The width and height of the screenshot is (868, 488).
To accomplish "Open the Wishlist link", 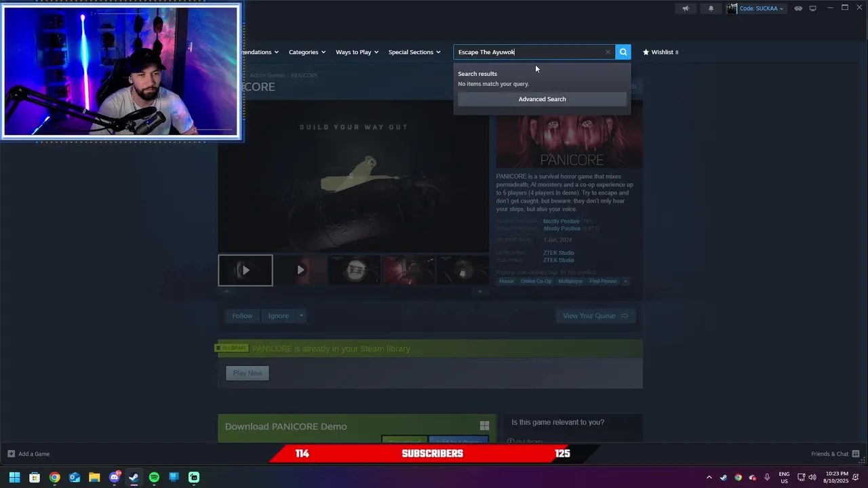I will click(662, 52).
